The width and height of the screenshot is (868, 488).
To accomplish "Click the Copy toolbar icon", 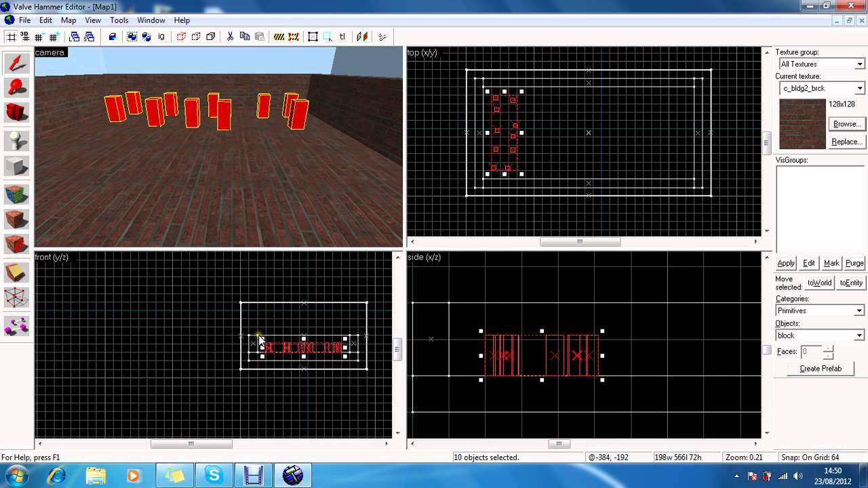I will (245, 37).
